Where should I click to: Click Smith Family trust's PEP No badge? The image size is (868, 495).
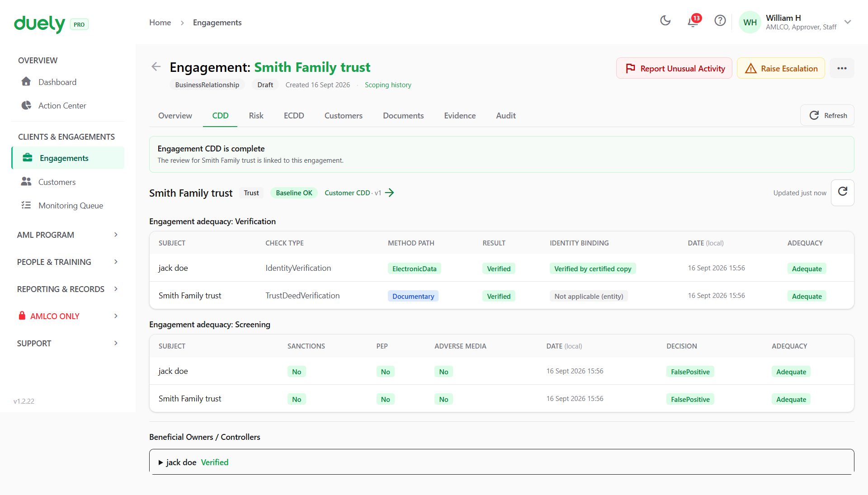385,399
